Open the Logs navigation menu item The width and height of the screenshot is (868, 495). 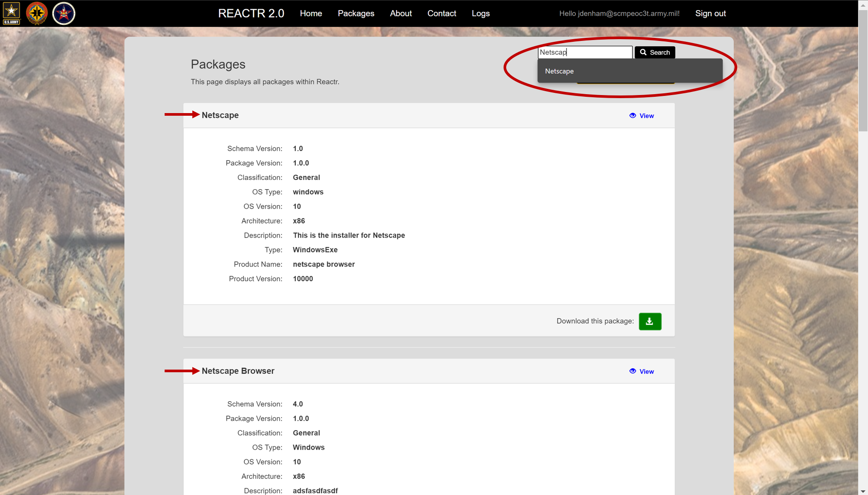tap(481, 13)
